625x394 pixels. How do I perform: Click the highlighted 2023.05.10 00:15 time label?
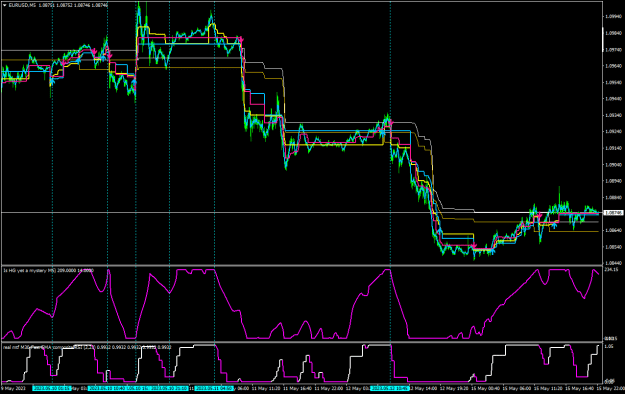[x=52, y=388]
